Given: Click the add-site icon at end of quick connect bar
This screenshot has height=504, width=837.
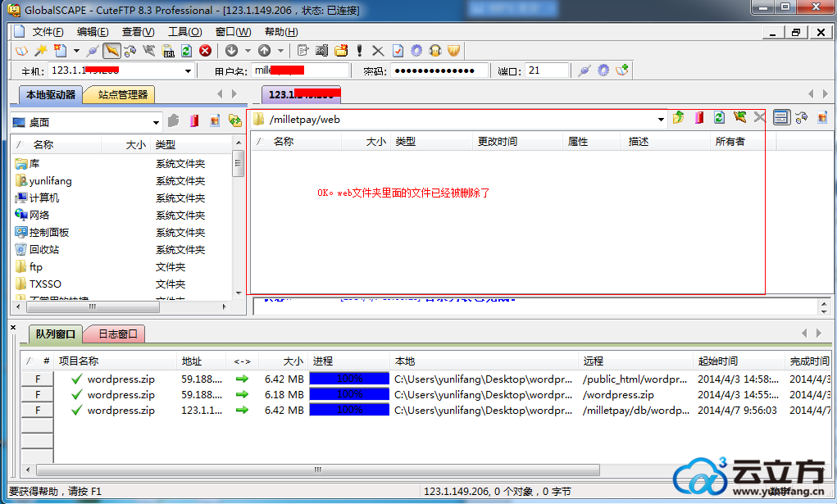Looking at the screenshot, I should point(622,70).
